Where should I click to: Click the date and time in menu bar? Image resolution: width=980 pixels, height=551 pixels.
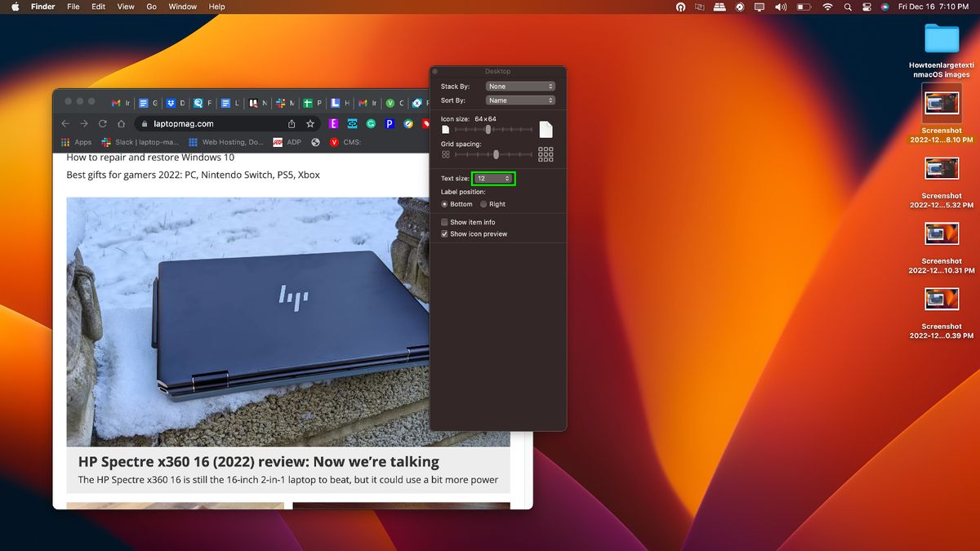(933, 7)
